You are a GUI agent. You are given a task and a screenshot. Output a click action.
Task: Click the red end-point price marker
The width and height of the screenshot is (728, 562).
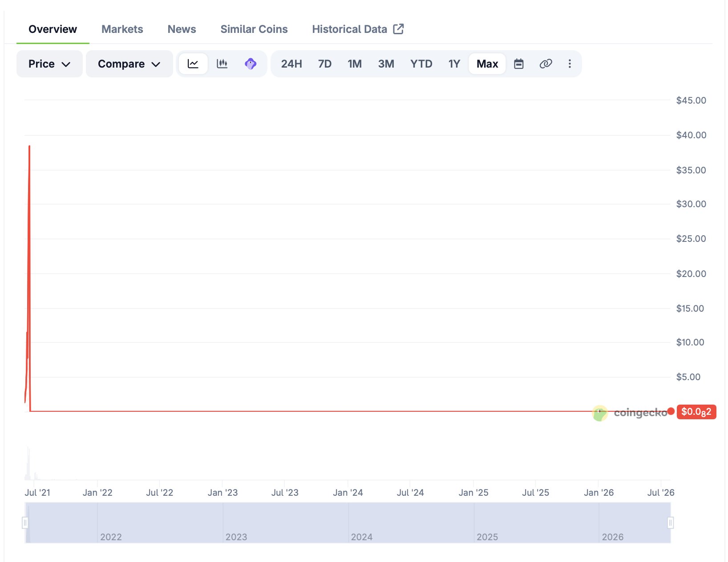point(671,411)
